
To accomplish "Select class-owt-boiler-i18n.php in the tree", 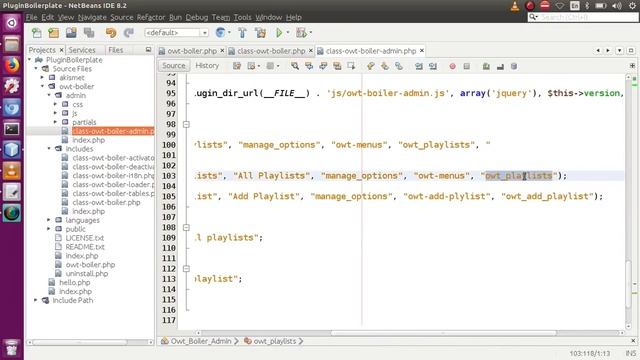I will (x=113, y=176).
